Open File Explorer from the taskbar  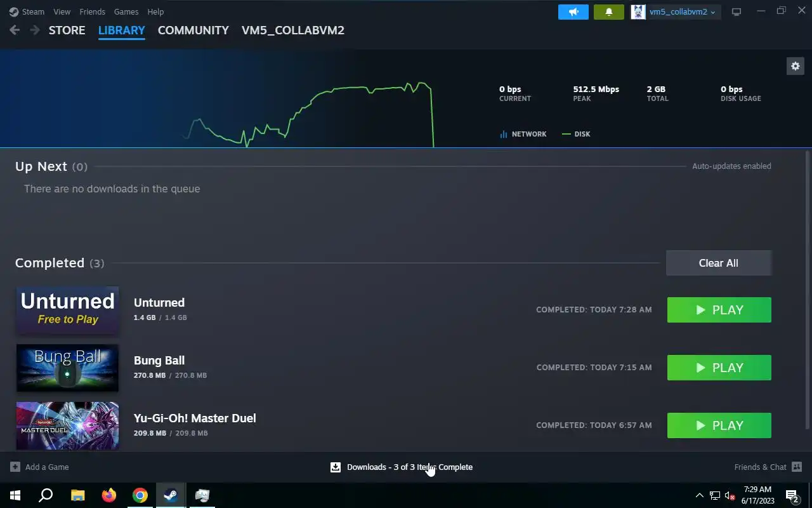77,495
